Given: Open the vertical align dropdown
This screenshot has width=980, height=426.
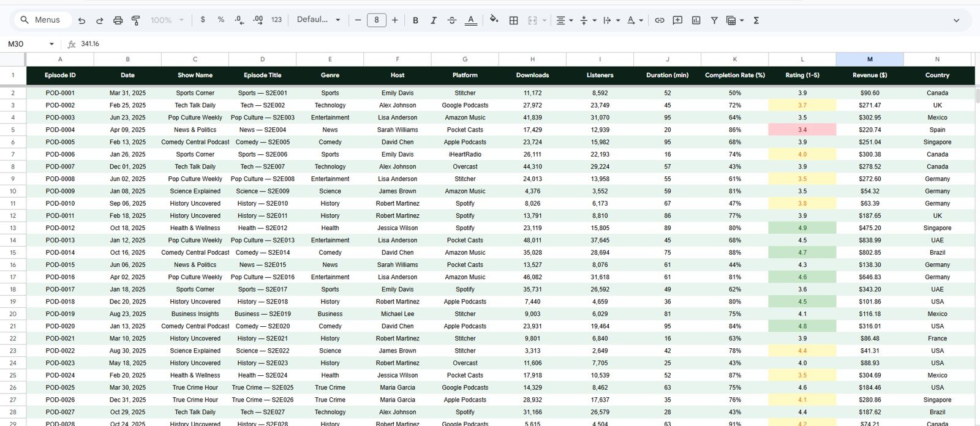Looking at the screenshot, I should 587,20.
